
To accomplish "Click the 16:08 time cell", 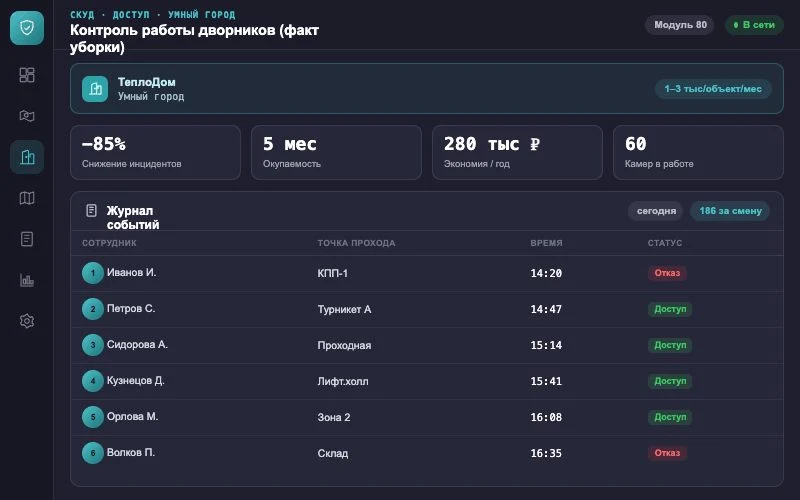I will coord(546,417).
